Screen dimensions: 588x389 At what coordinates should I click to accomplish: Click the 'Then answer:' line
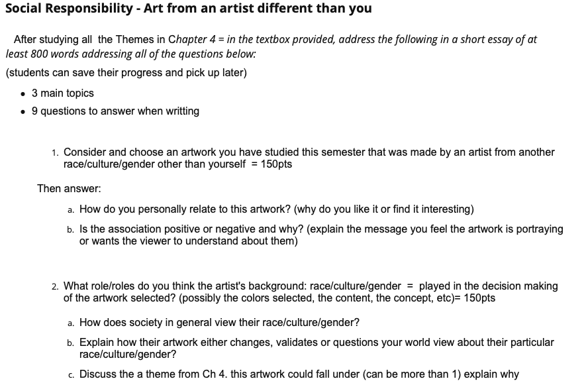[69, 188]
